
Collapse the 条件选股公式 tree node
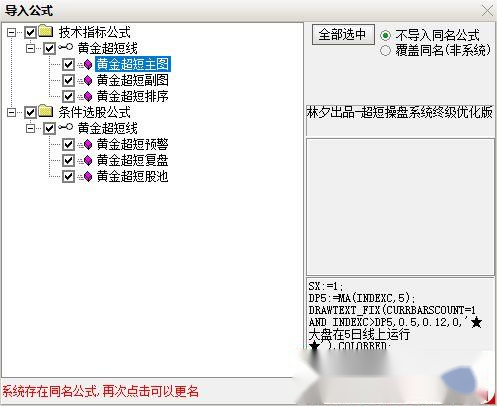[12, 112]
